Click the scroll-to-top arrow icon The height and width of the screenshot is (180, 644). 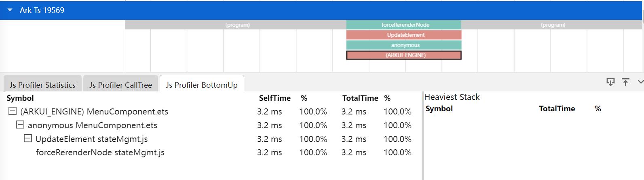(625, 82)
